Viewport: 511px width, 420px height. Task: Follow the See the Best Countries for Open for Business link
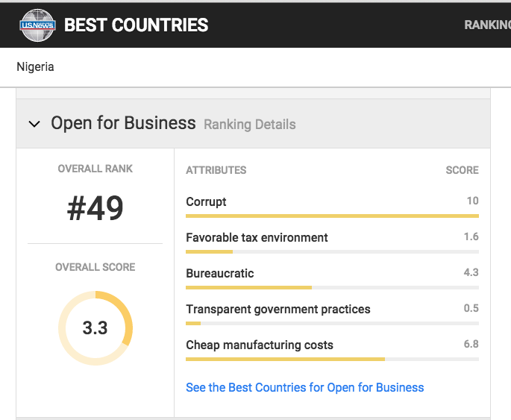click(x=304, y=387)
